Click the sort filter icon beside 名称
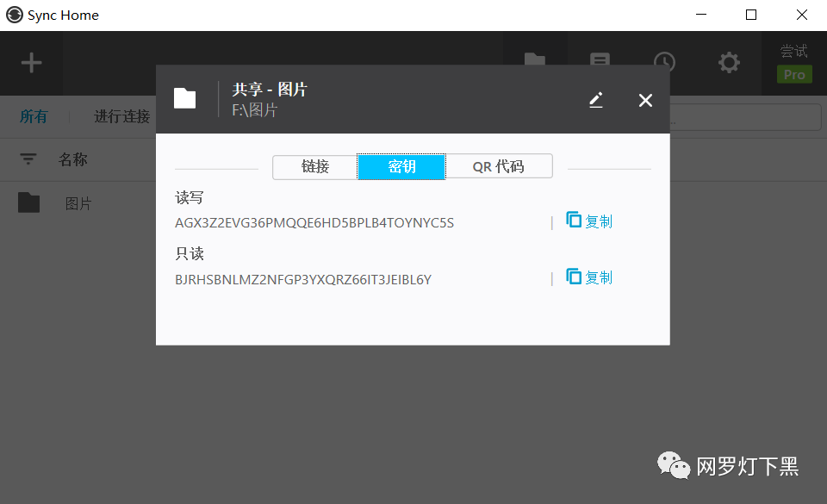Screen dimensions: 827x504 coord(28,159)
